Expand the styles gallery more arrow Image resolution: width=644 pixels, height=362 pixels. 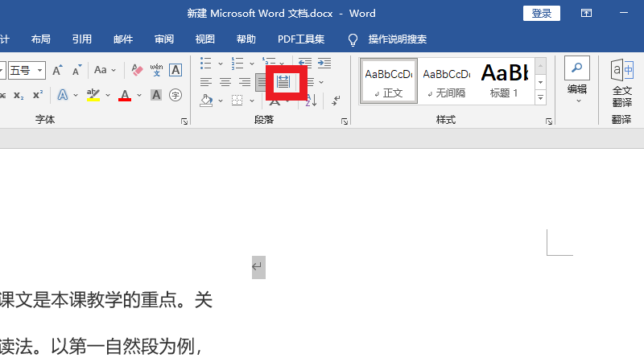pos(541,97)
